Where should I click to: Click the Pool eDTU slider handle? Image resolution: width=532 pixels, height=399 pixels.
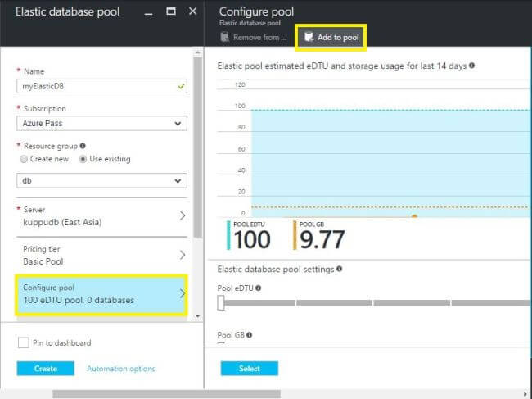[x=221, y=302]
